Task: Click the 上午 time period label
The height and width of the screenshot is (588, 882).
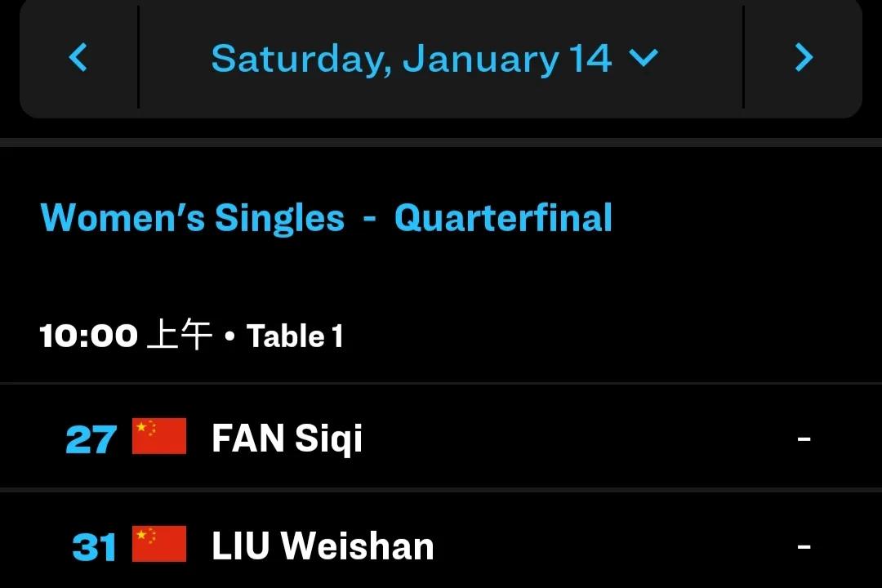Action: [x=179, y=336]
